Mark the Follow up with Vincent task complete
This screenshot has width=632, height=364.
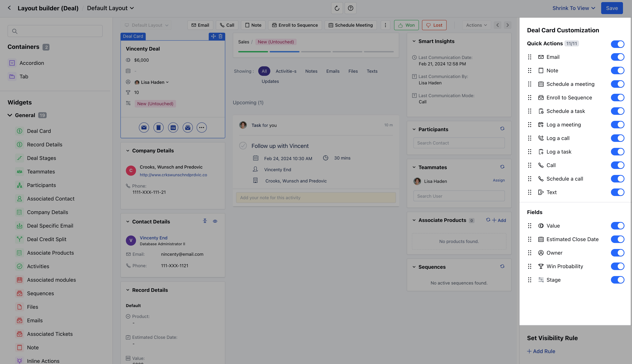click(x=243, y=145)
